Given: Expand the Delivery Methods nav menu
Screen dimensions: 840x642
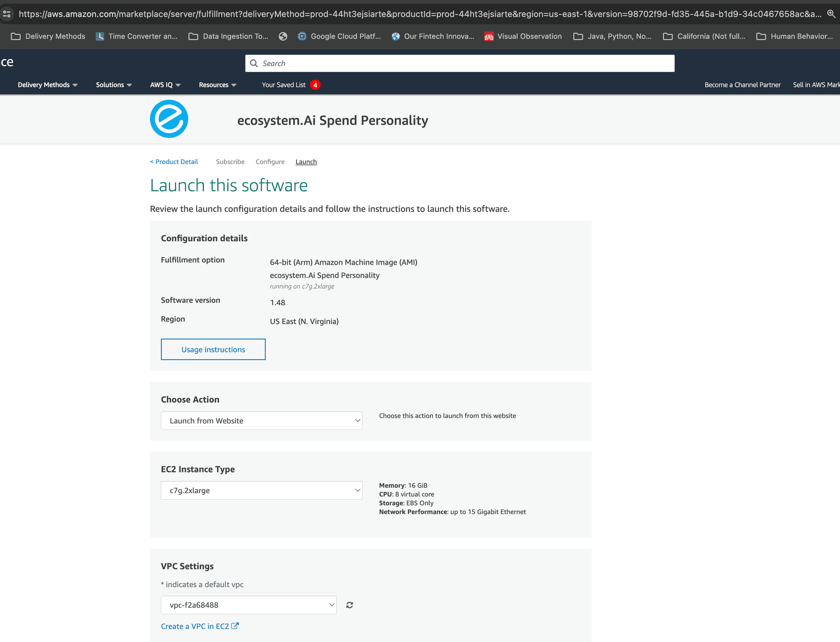Looking at the screenshot, I should [x=47, y=85].
